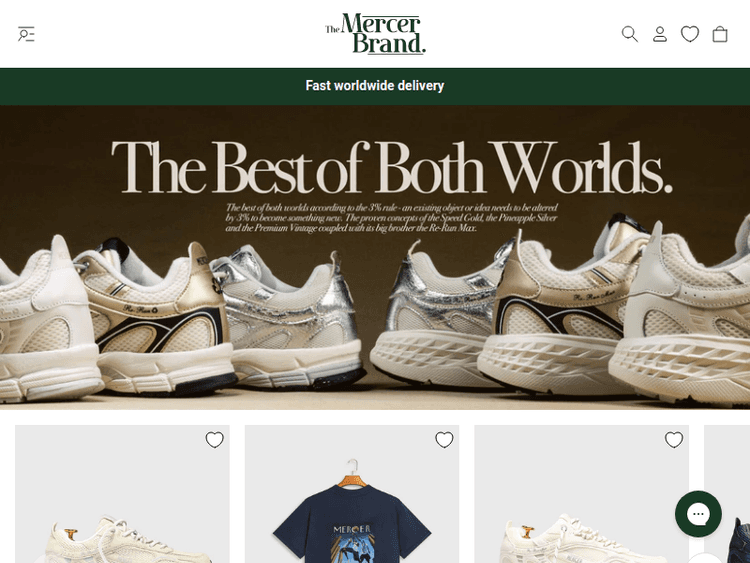Open the third cream sneaker product image

(582, 494)
